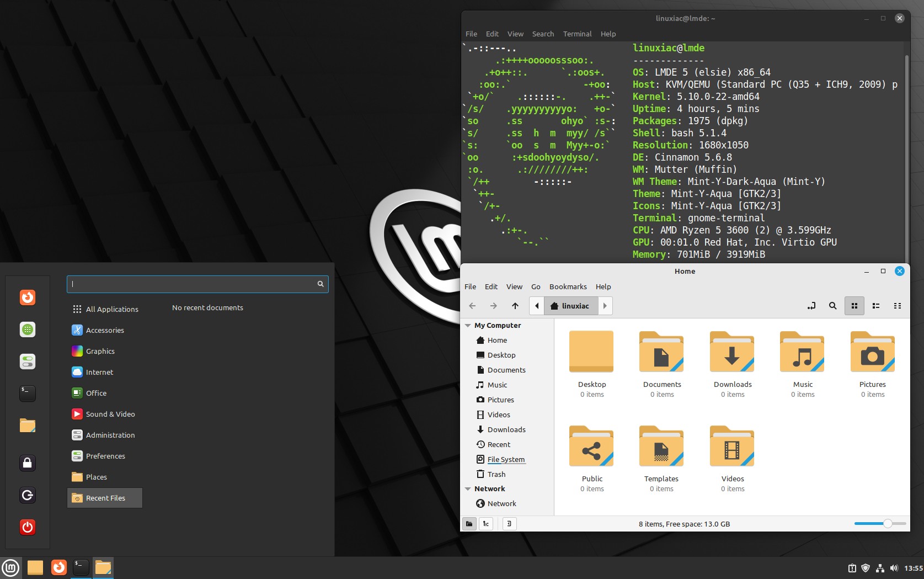Click the Files window button on the panel
924x579 pixels.
[103, 567]
